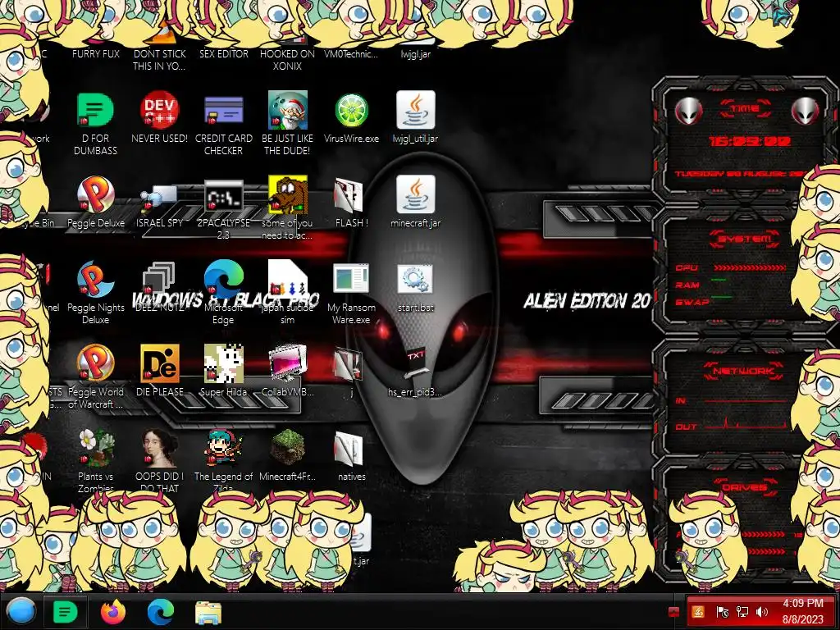Click the network tray icon

(x=742, y=612)
